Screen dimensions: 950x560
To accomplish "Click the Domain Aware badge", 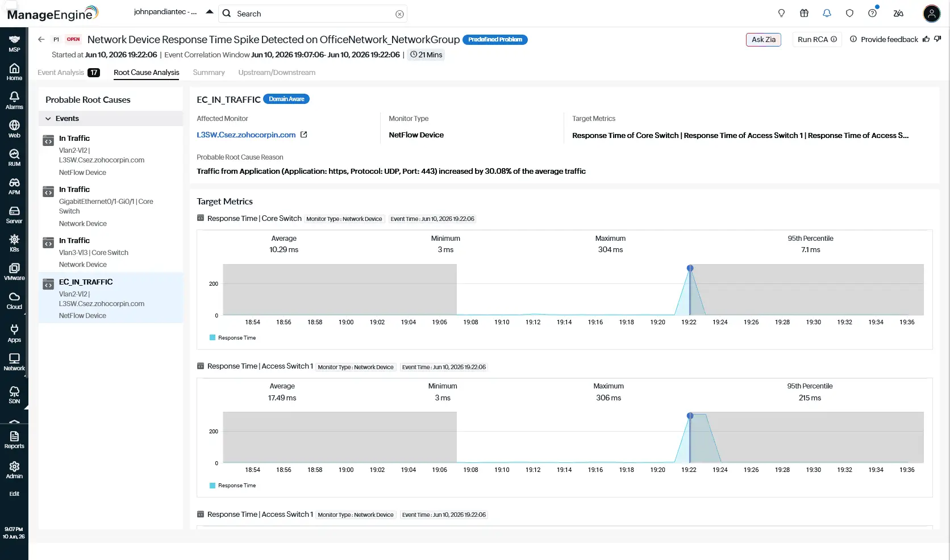I will pos(286,99).
